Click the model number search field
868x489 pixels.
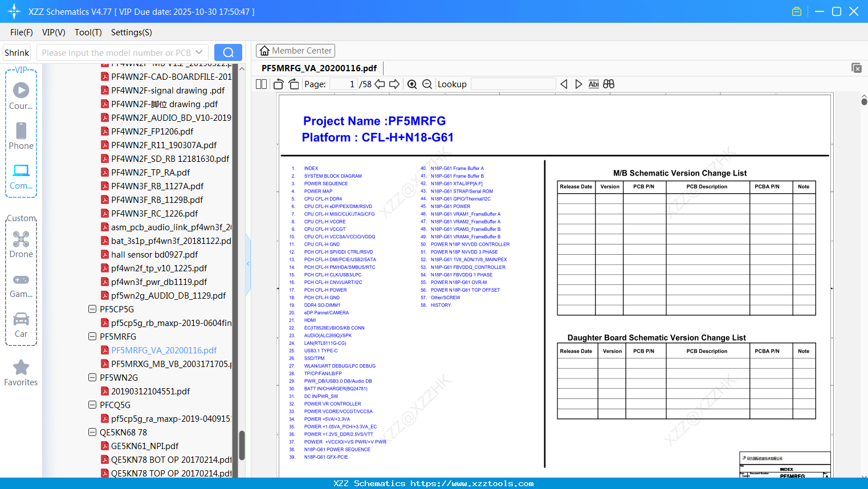coord(116,52)
